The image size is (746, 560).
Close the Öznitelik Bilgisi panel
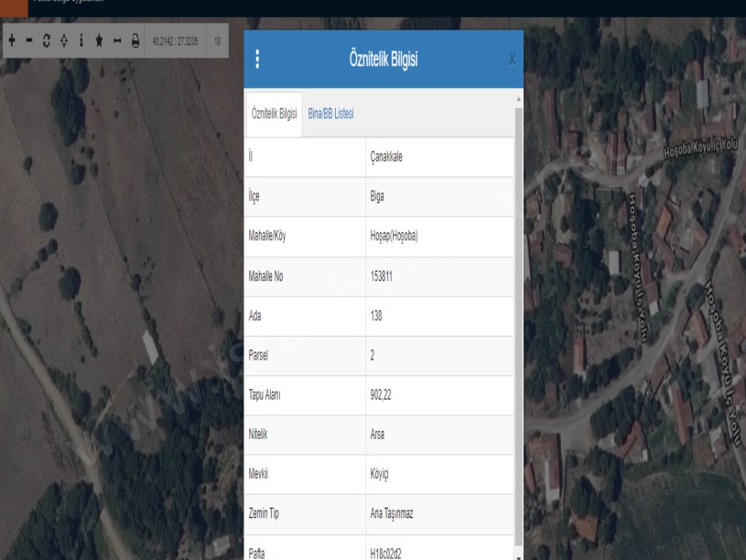[x=512, y=60]
